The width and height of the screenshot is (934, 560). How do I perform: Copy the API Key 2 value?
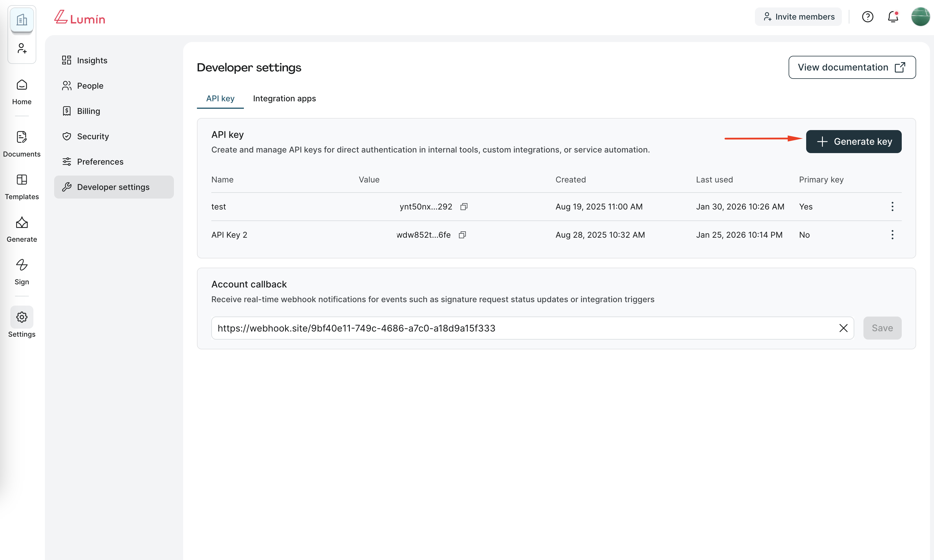(462, 235)
